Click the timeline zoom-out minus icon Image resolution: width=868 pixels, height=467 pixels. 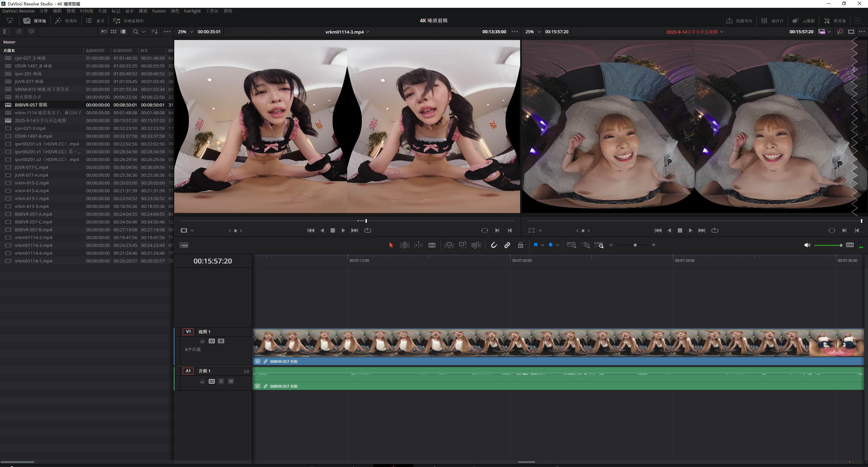click(x=611, y=245)
